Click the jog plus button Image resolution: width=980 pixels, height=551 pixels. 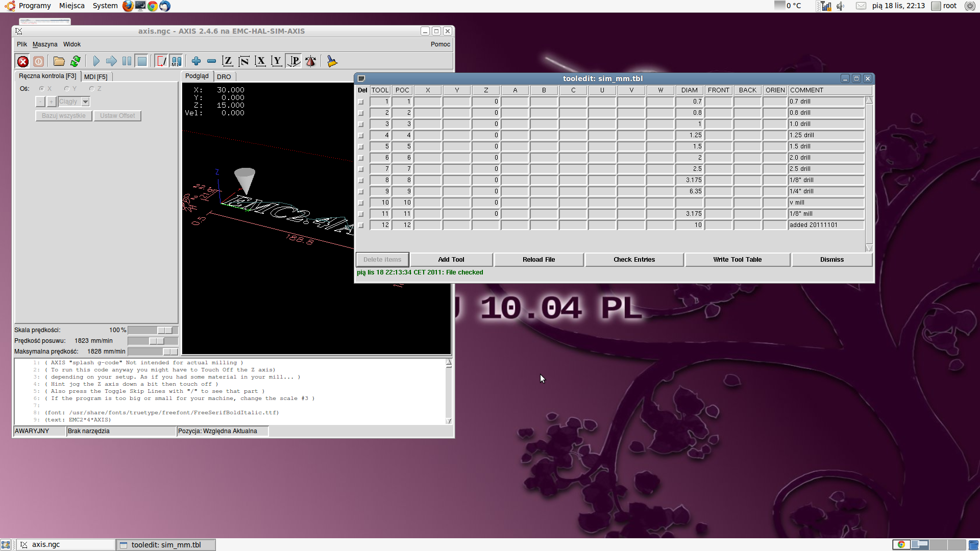(52, 102)
